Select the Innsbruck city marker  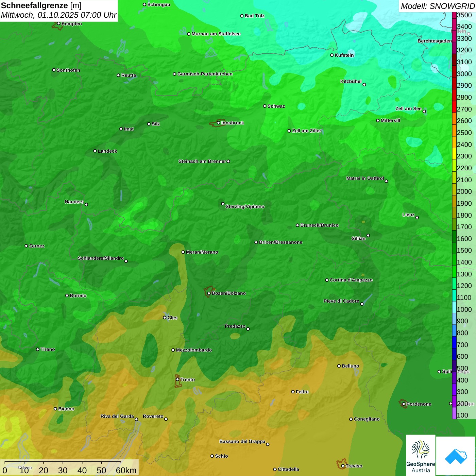(219, 123)
